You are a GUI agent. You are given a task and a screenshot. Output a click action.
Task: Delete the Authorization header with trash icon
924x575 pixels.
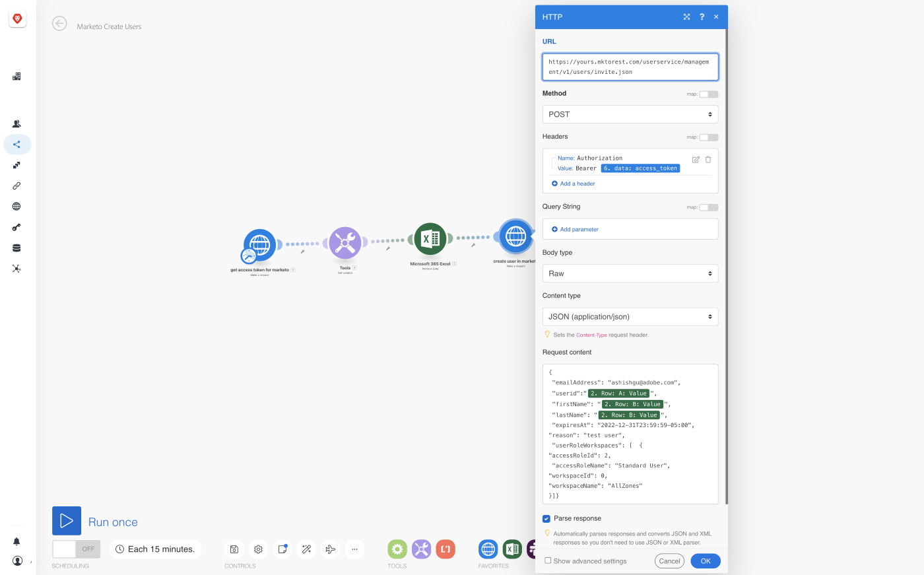708,160
